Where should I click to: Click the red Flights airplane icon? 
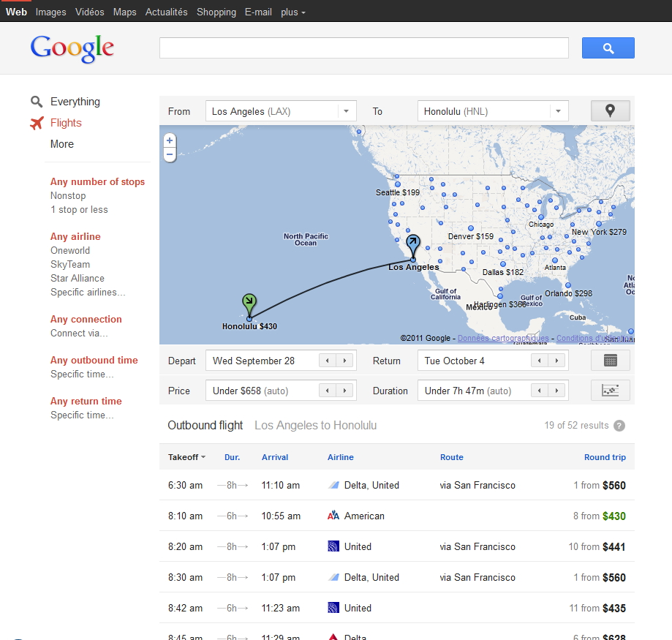click(x=37, y=123)
